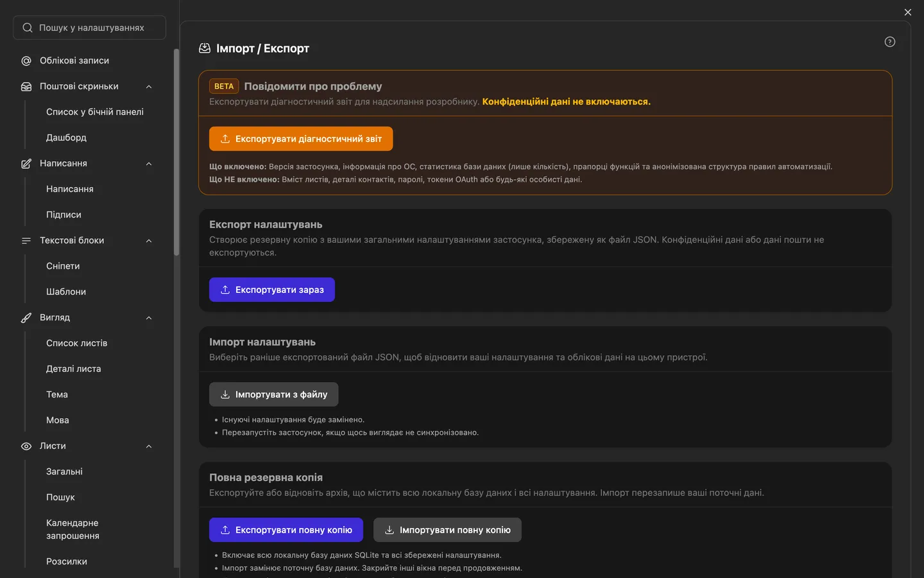This screenshot has height=578, width=924.
Task: Collapse the Написання section chevron
Action: 149,164
